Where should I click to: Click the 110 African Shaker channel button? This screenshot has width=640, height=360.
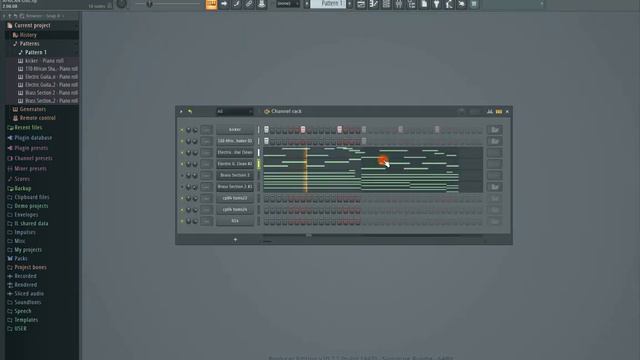(235, 141)
